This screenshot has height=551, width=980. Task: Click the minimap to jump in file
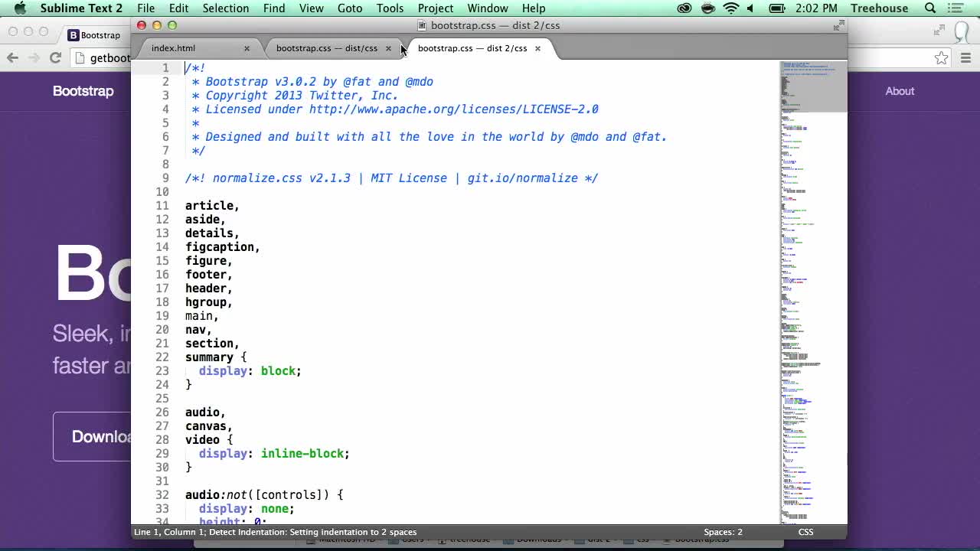tap(813, 306)
